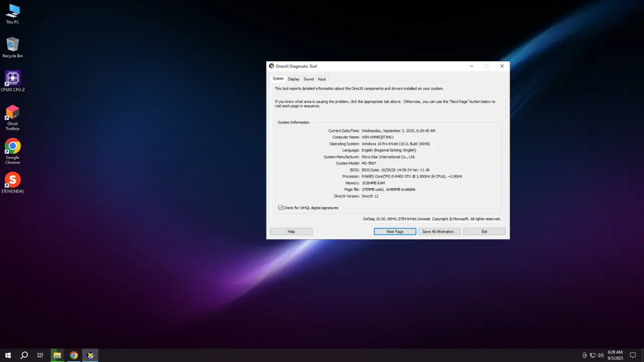Click the MS-7B97 system model value

coord(368,163)
